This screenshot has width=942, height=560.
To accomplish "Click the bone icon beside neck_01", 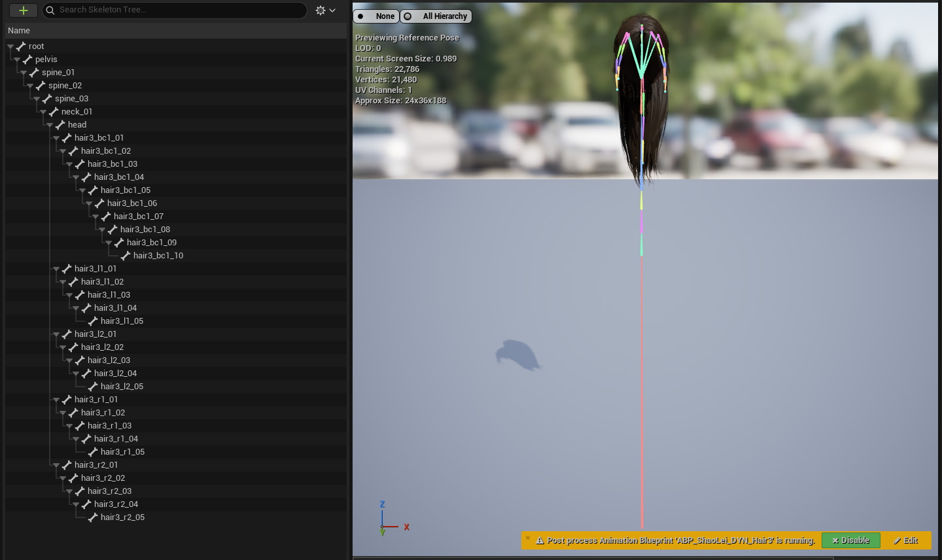I will coord(54,112).
